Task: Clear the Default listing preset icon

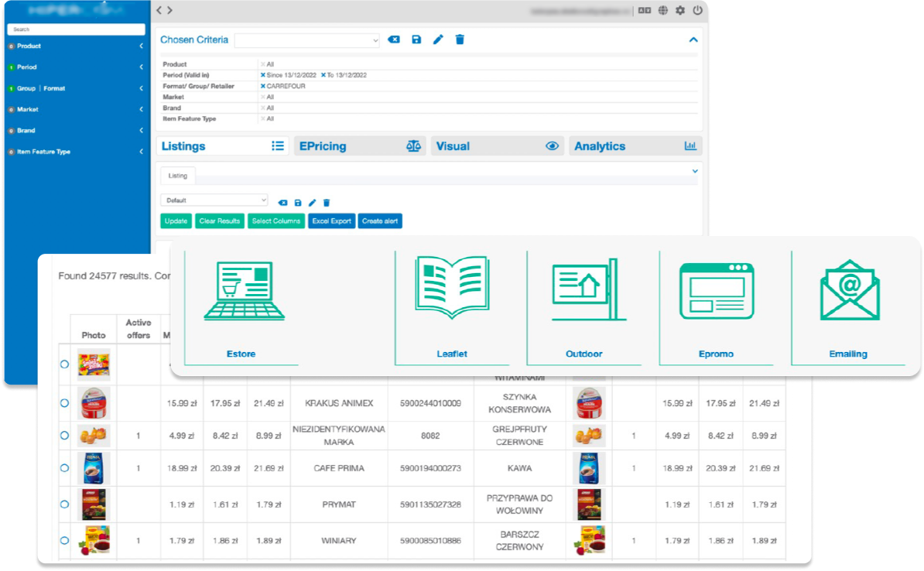Action: click(283, 203)
